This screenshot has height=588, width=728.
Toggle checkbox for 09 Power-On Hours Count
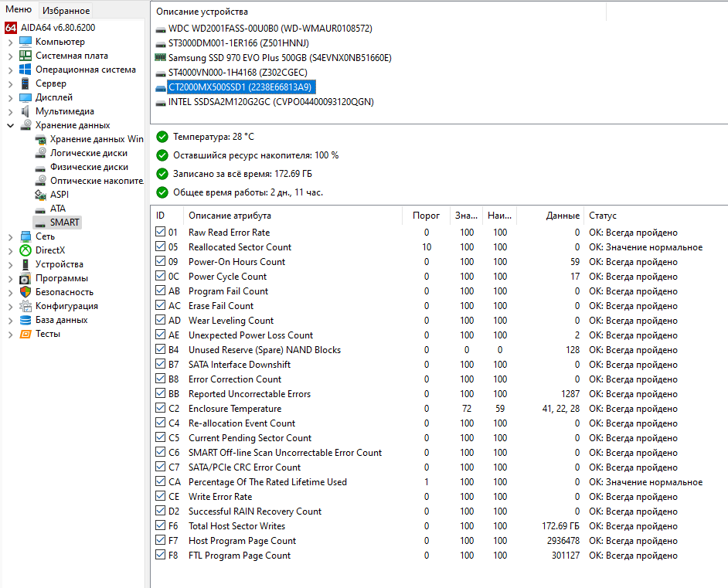coord(160,261)
